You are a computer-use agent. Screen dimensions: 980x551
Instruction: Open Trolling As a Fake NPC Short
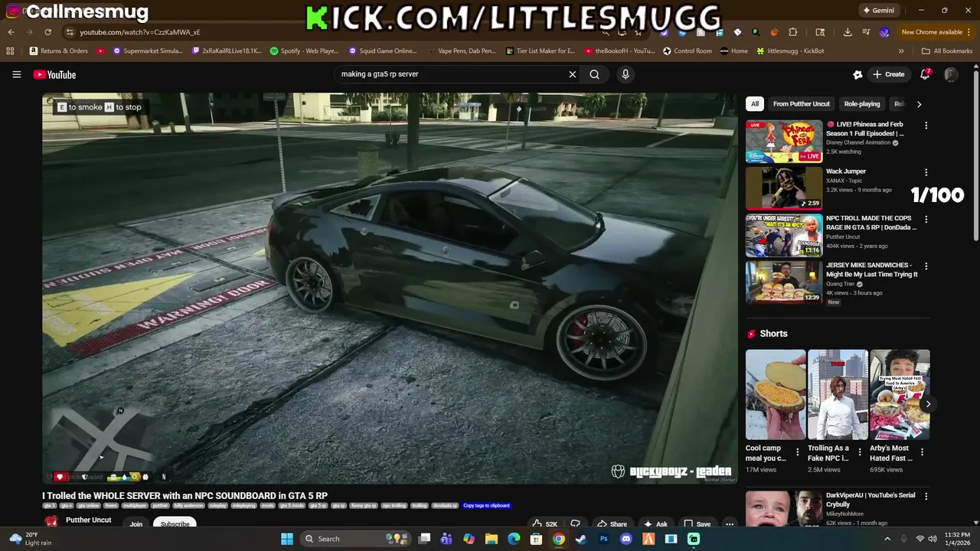[838, 394]
